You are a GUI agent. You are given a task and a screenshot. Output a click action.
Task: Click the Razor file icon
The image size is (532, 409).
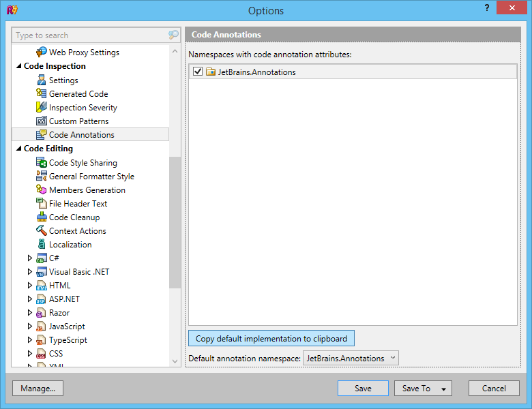tap(41, 313)
